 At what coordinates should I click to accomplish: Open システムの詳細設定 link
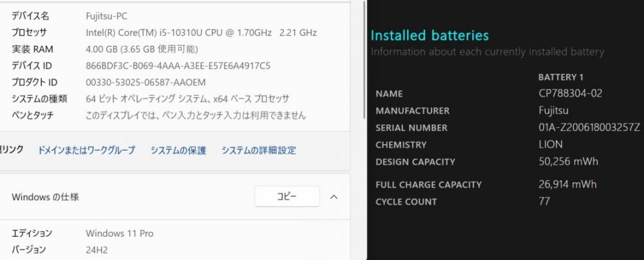[259, 151]
